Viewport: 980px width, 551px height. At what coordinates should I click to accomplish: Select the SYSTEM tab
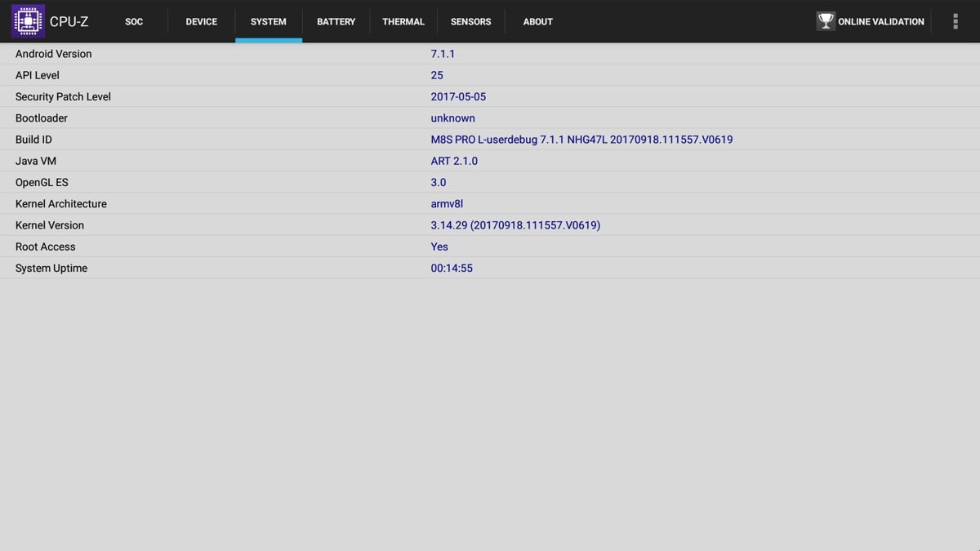(x=268, y=22)
